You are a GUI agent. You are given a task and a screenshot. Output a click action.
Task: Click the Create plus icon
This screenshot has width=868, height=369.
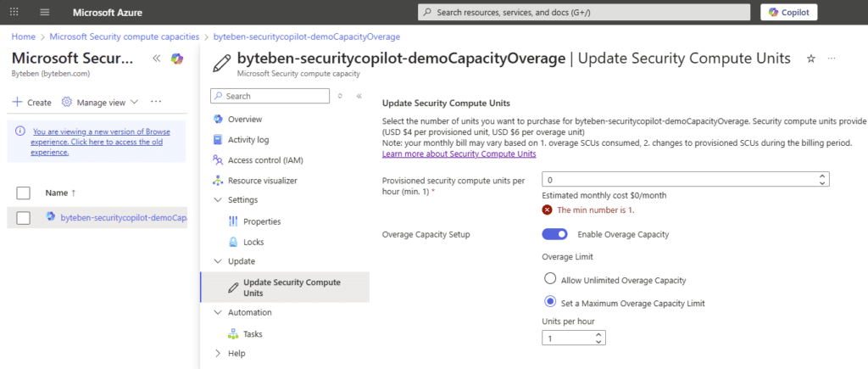point(17,102)
